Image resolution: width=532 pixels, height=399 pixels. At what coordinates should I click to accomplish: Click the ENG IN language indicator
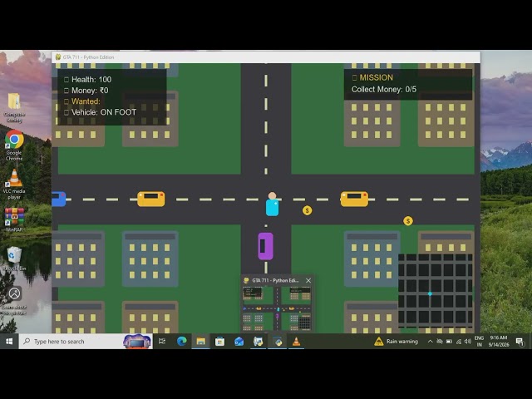(x=479, y=342)
